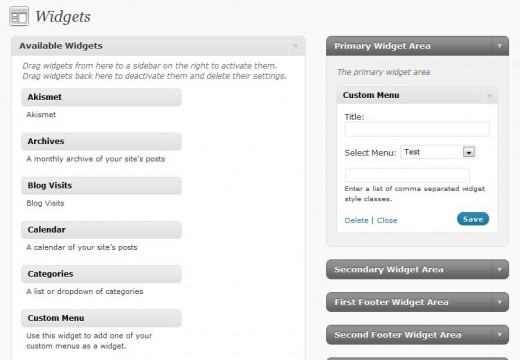Collapse the Primary Widget Area arrow

499,46
